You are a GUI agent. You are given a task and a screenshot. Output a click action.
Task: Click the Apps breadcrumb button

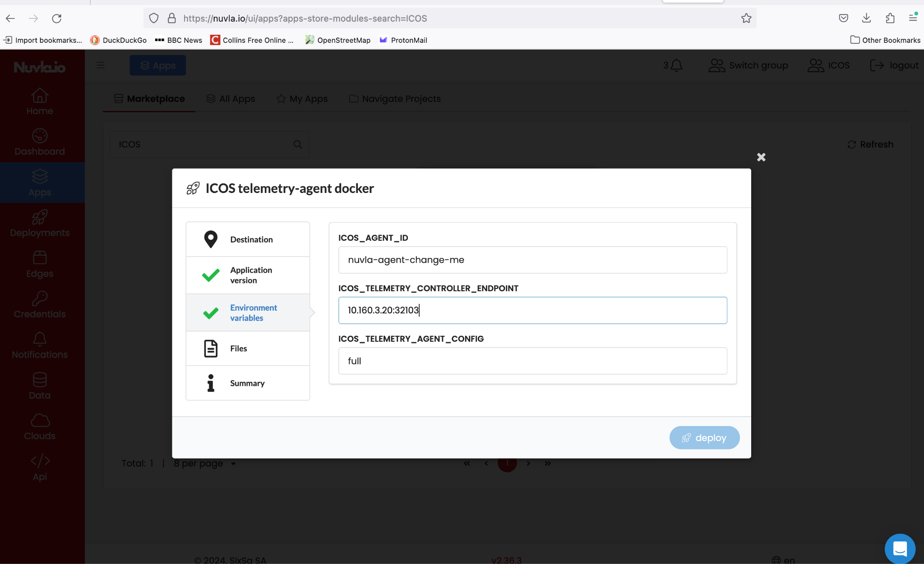pos(157,65)
